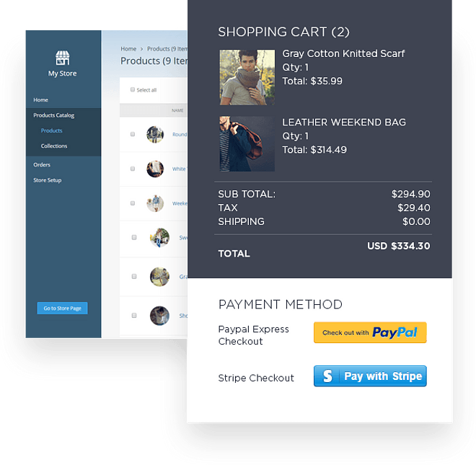Click the breadcrumb arrow after Home
The width and height of the screenshot is (476, 465).
141,49
